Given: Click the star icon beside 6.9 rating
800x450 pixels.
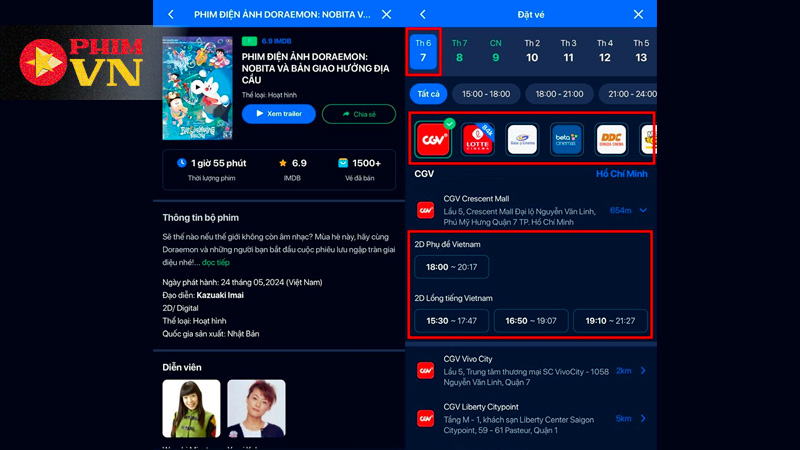Looking at the screenshot, I should point(283,163).
